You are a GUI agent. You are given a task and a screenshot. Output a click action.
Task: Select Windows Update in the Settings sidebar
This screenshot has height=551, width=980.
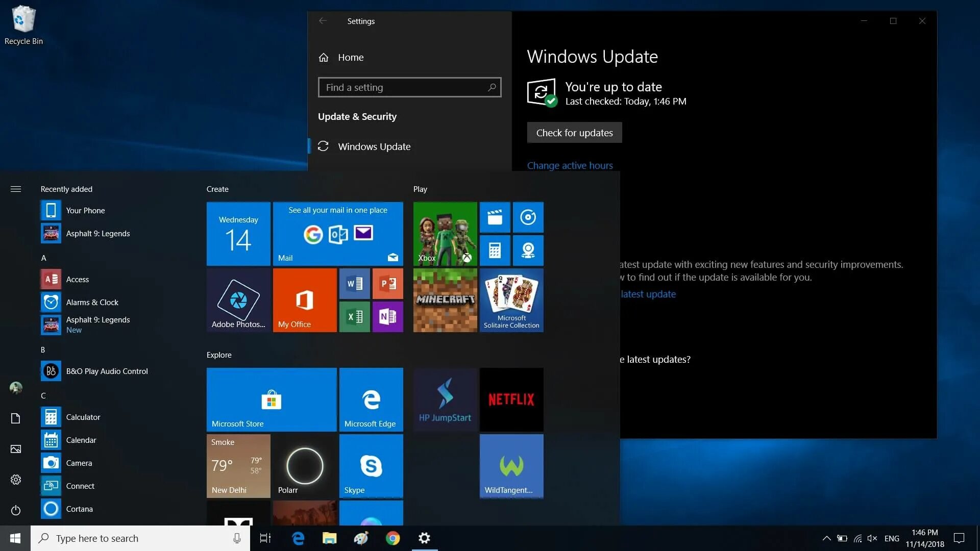pyautogui.click(x=374, y=146)
